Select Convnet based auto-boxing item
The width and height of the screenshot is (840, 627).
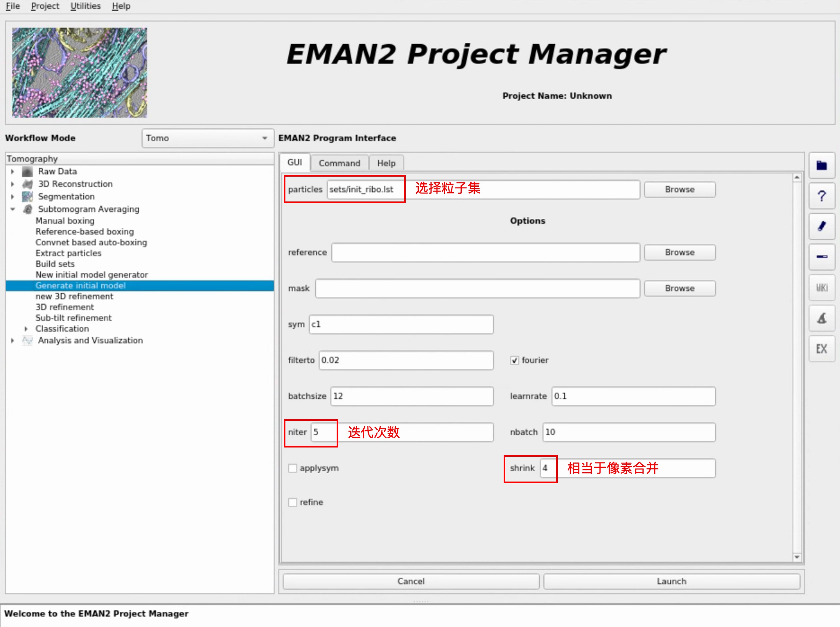pyautogui.click(x=91, y=243)
